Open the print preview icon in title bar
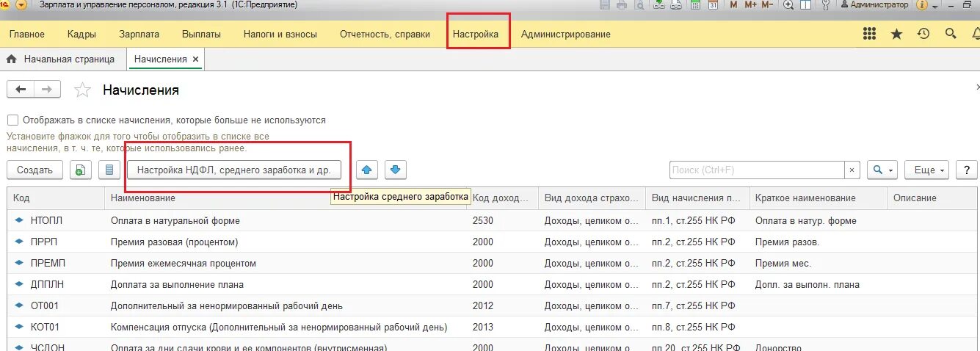 click(x=640, y=4)
